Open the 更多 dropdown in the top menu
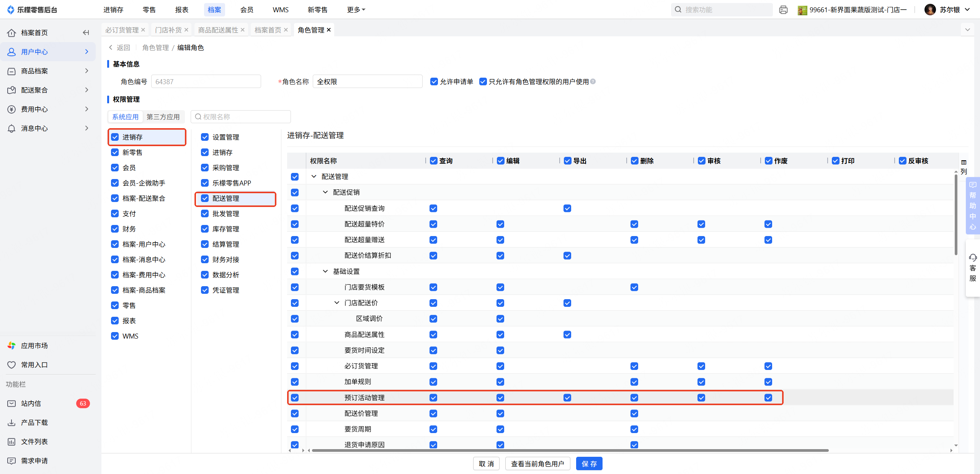Image resolution: width=980 pixels, height=474 pixels. (x=356, y=10)
